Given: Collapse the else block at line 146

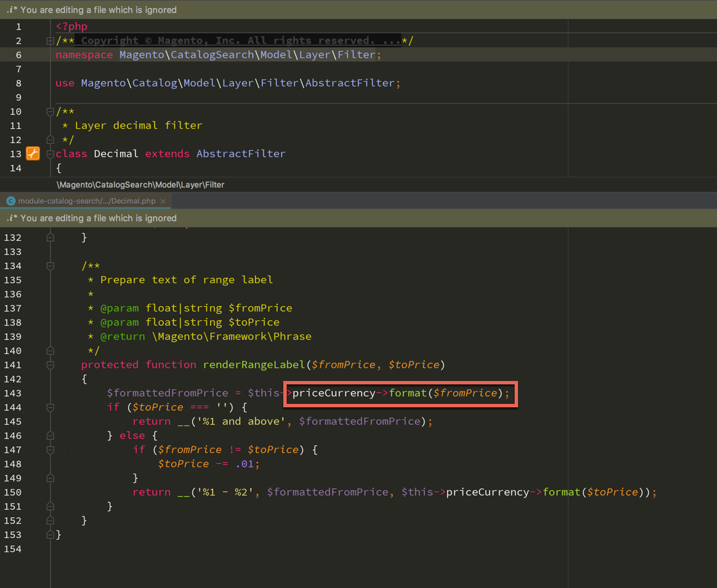Looking at the screenshot, I should [x=49, y=435].
